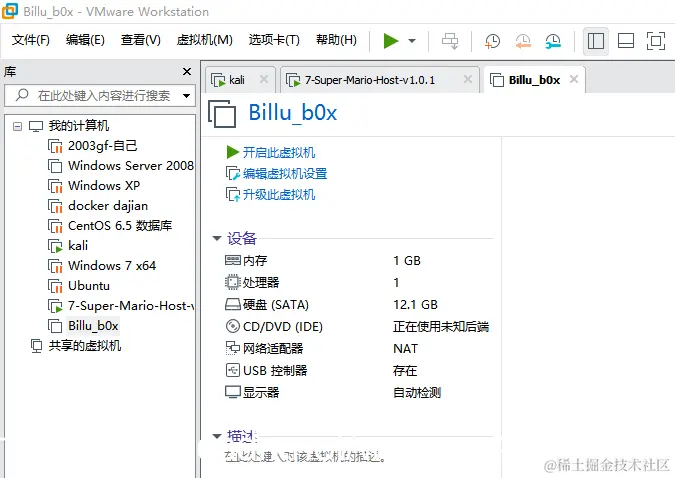Click the green play icon beside 开启此虚拟机
Viewport: 675px width, 478px height.
(x=232, y=152)
